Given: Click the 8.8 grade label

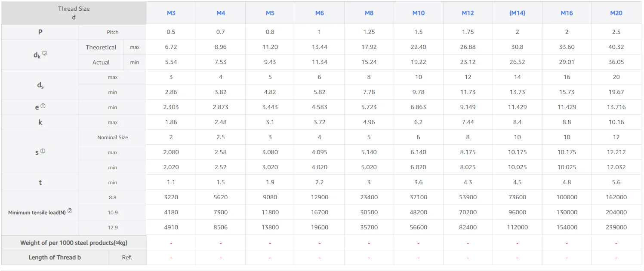Looking at the screenshot, I should pyautogui.click(x=113, y=198).
